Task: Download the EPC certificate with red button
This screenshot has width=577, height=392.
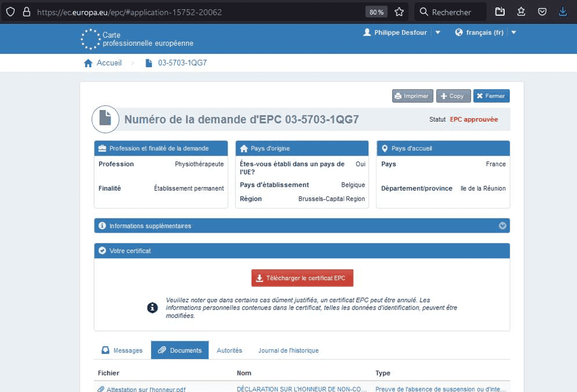Action: coord(302,278)
